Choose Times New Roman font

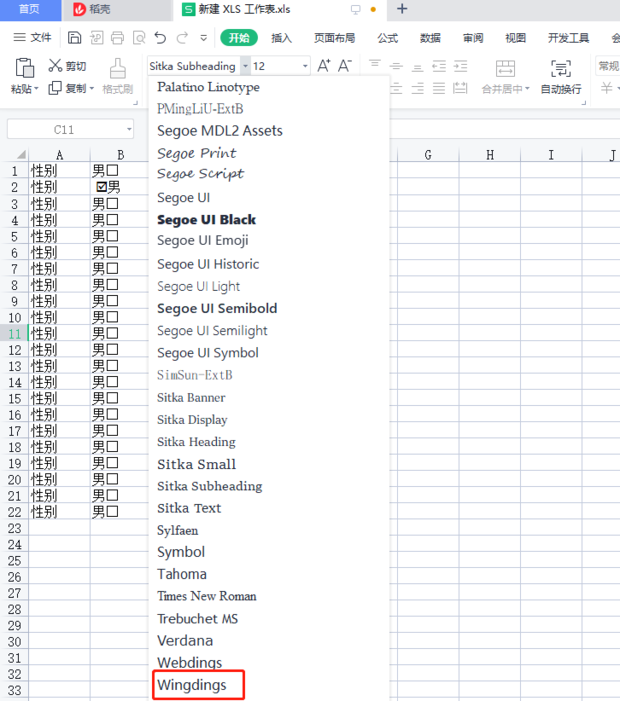207,596
